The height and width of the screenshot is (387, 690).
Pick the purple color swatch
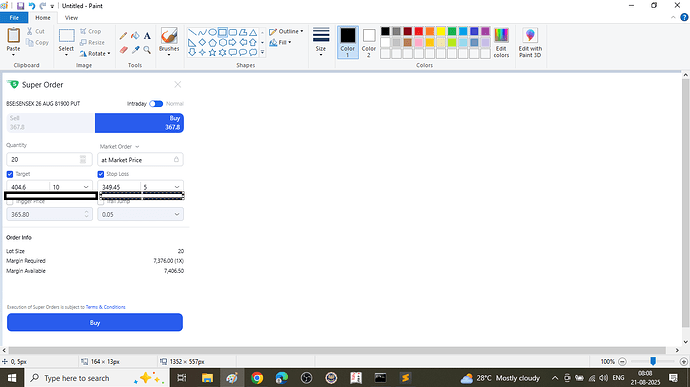(x=485, y=31)
